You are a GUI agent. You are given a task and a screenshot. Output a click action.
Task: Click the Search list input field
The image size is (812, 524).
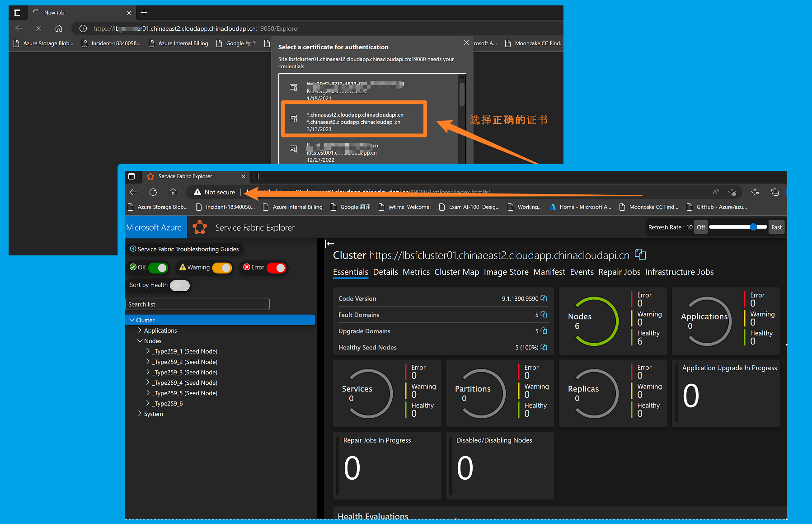197,304
